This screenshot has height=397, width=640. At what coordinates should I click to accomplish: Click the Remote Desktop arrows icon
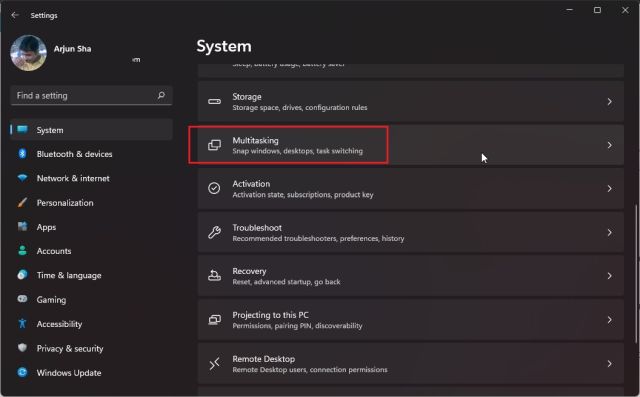214,363
